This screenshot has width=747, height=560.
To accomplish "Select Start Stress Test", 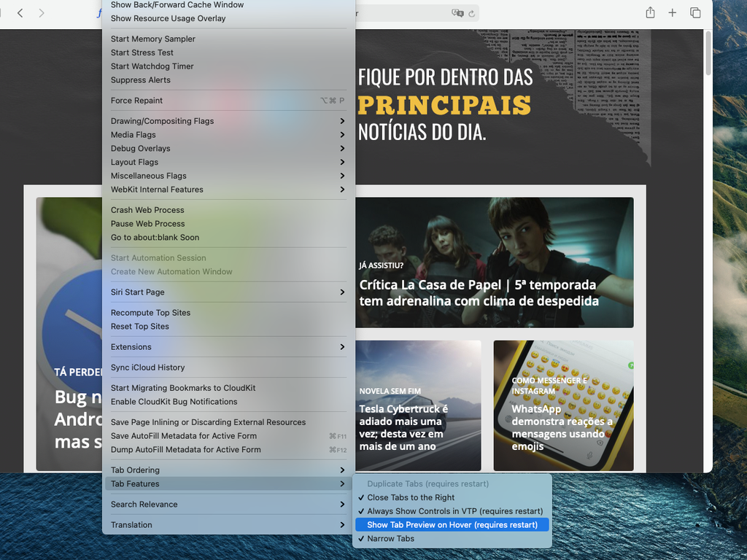I will click(x=228, y=52).
